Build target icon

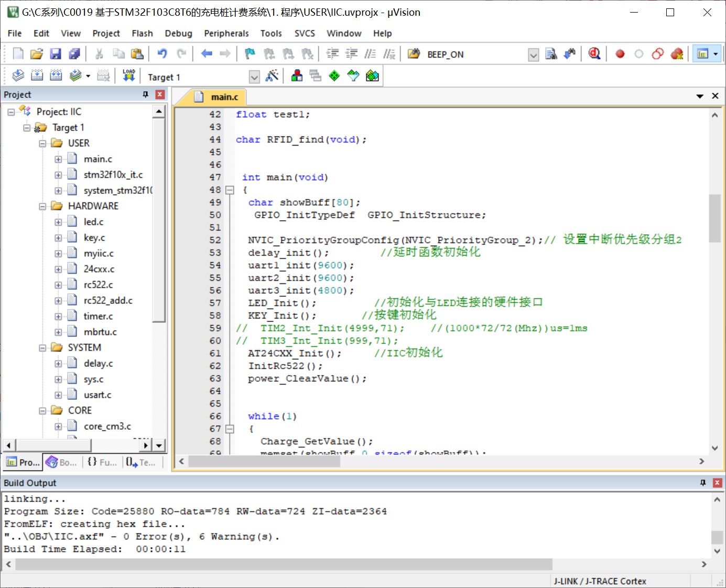pos(37,75)
